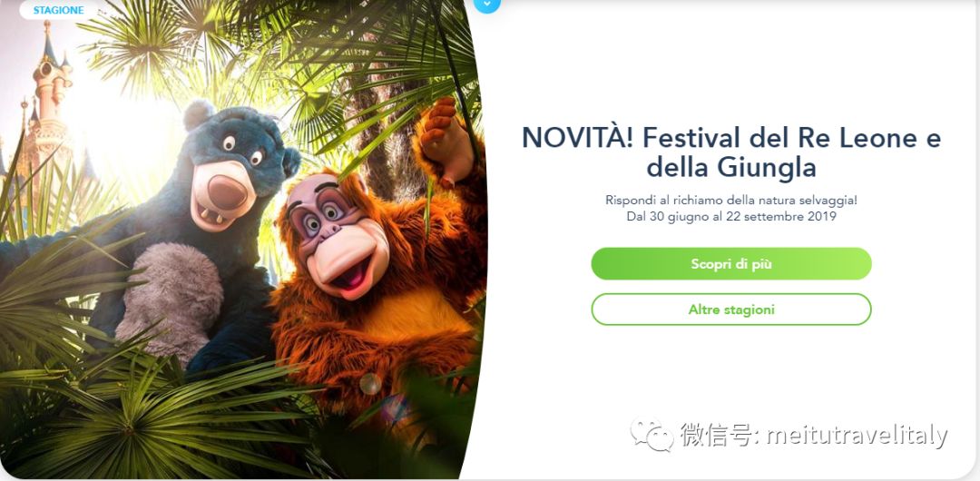The image size is (980, 481).
Task: Click the WeChat logo icon in watermark
Action: [652, 435]
